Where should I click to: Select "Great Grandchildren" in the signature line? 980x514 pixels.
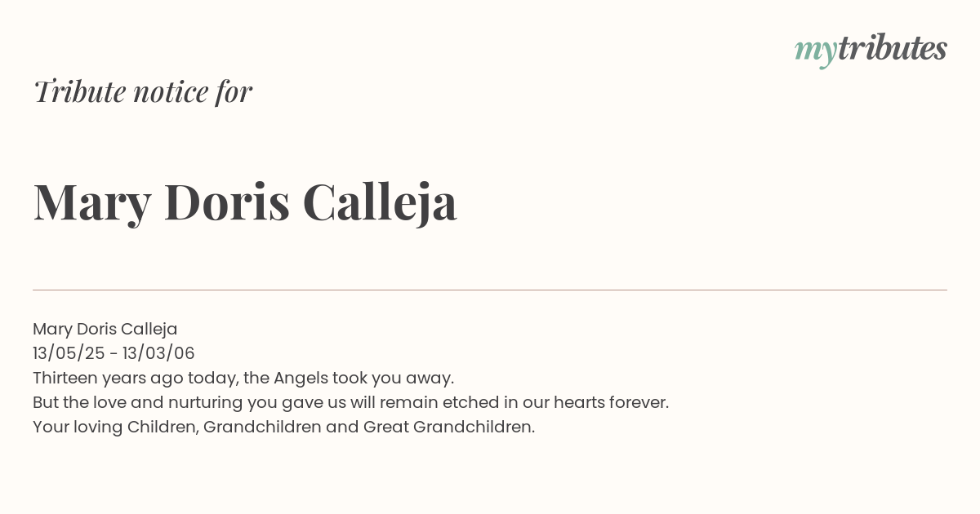(x=448, y=427)
